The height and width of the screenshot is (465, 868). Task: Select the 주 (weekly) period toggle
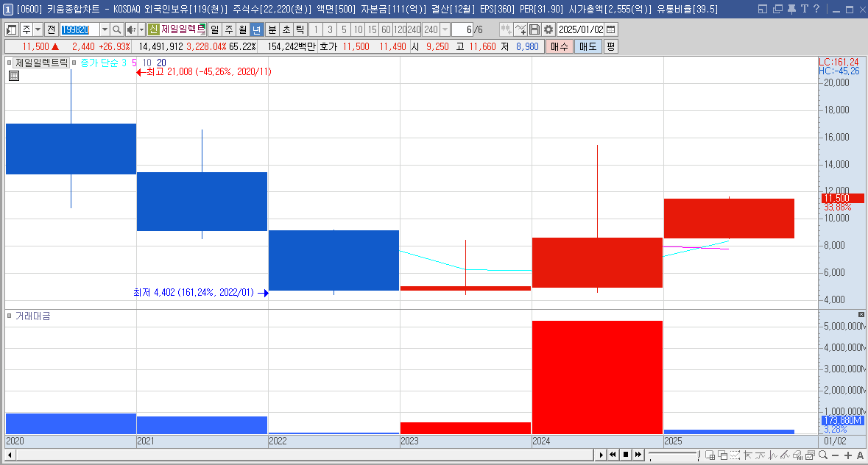[x=229, y=30]
